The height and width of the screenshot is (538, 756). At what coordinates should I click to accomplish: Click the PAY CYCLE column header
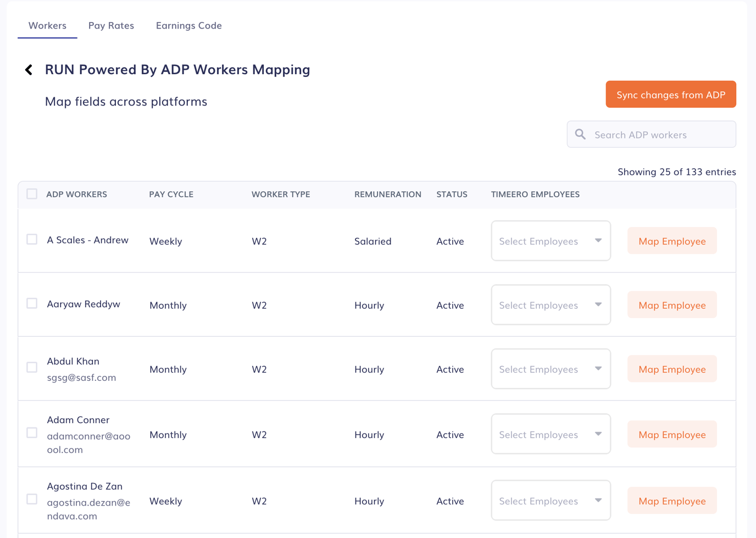click(171, 195)
